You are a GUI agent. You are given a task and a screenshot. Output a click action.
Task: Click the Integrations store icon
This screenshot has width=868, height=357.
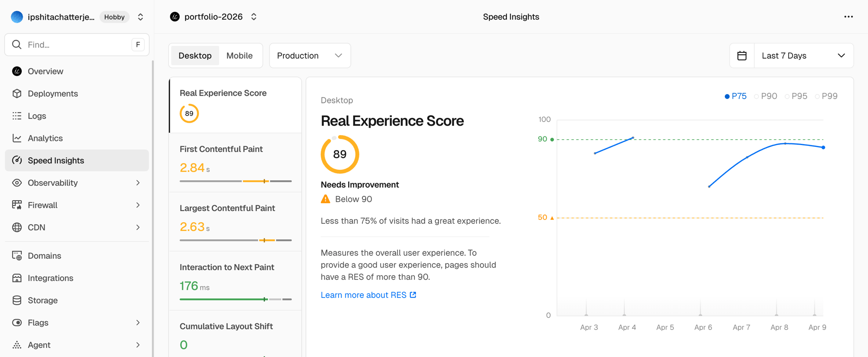[x=17, y=278]
